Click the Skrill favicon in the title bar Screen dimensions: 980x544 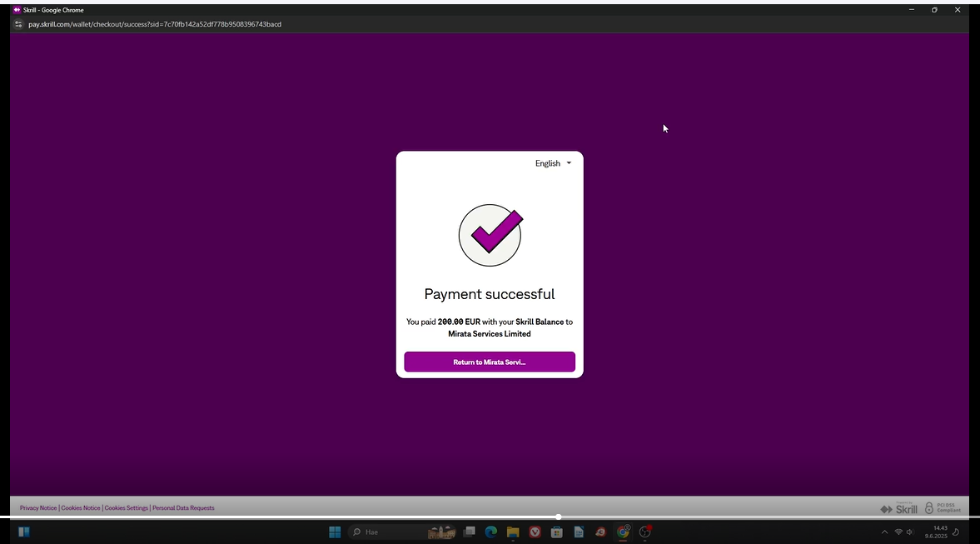coord(17,10)
